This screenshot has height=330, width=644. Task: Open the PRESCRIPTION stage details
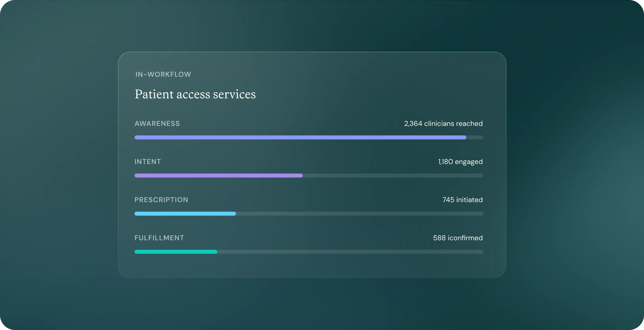[161, 200]
